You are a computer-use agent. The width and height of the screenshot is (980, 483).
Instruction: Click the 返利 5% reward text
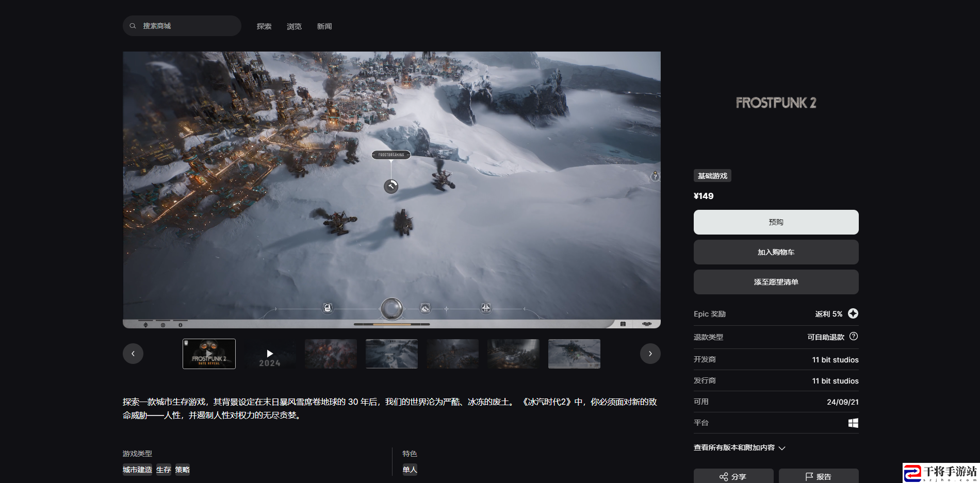828,314
